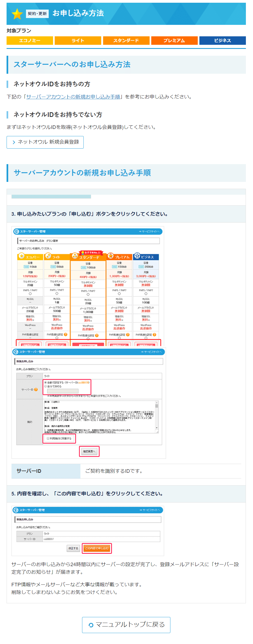This screenshot has height=644, width=253.
Task: Click the 126円(税抜) price in エコノミー column
Action: pyautogui.click(x=30, y=276)
